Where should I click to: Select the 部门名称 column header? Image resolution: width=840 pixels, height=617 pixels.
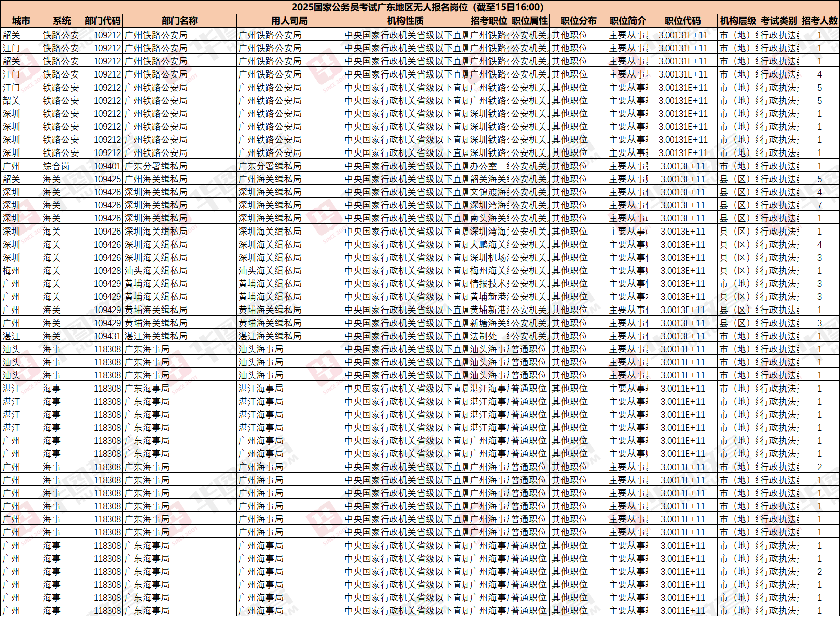(x=179, y=21)
